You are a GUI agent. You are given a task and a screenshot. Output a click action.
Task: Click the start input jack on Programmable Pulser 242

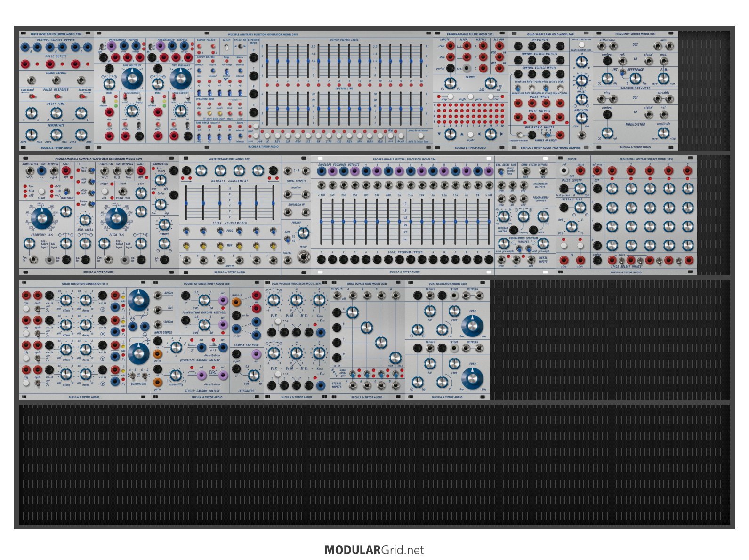[450, 46]
